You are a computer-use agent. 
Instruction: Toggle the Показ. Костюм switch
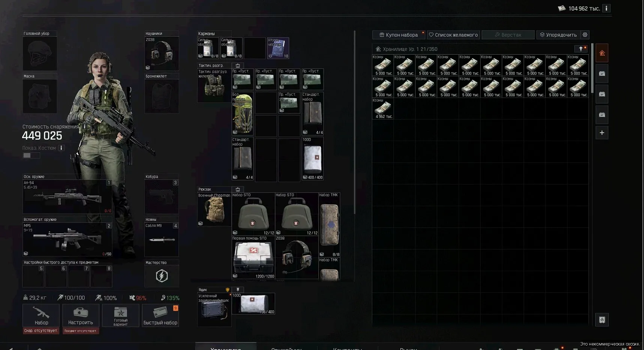pyautogui.click(x=31, y=155)
